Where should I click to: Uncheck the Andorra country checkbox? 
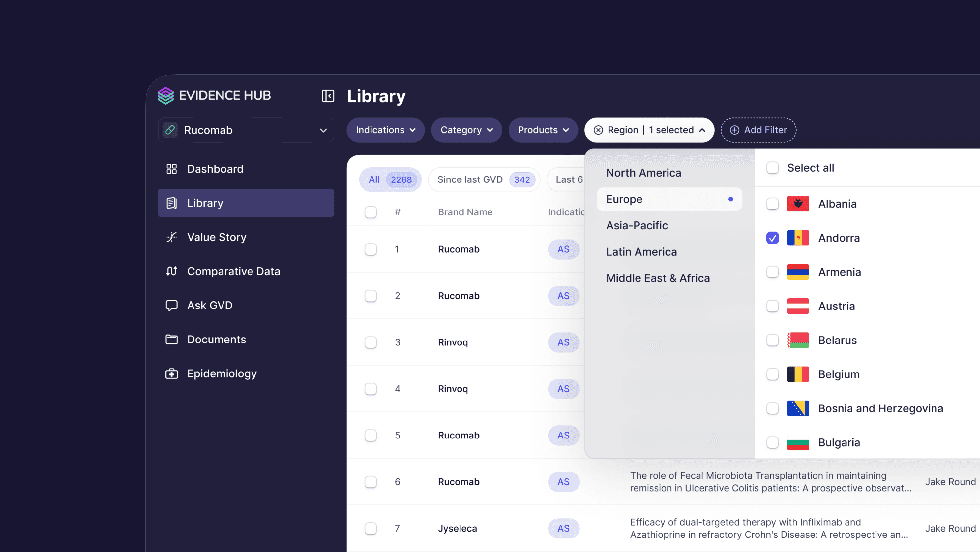(772, 238)
